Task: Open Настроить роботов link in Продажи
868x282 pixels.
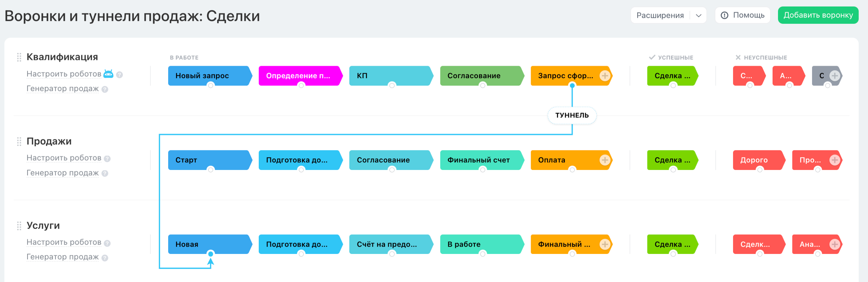Action: [x=64, y=158]
